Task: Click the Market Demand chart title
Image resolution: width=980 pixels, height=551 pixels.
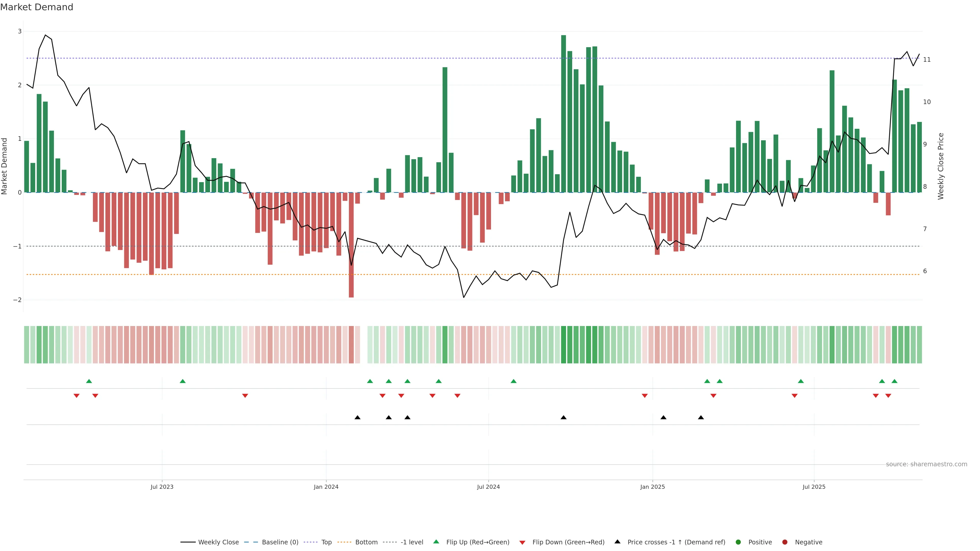Action: pos(36,7)
